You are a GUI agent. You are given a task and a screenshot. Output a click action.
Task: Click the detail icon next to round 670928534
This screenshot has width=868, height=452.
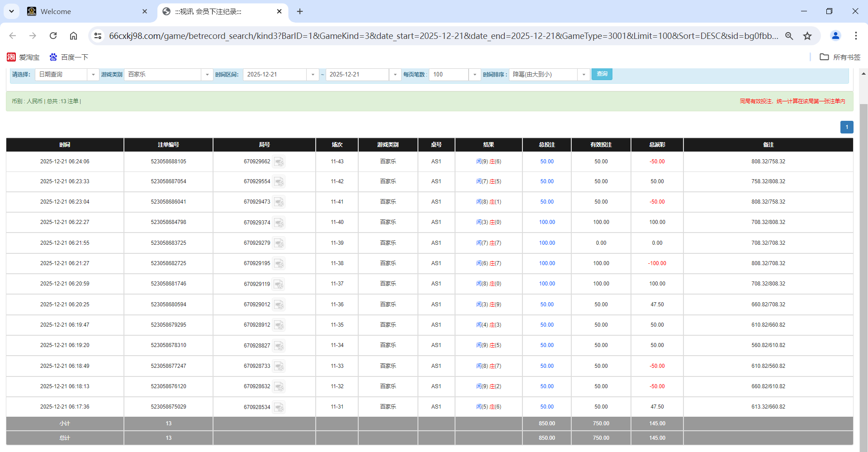(279, 407)
